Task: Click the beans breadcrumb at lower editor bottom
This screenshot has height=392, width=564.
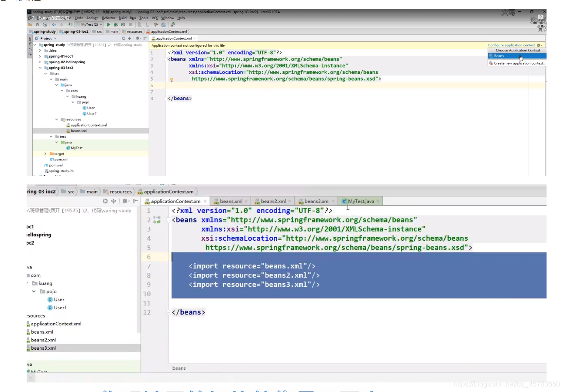Action: (179, 368)
